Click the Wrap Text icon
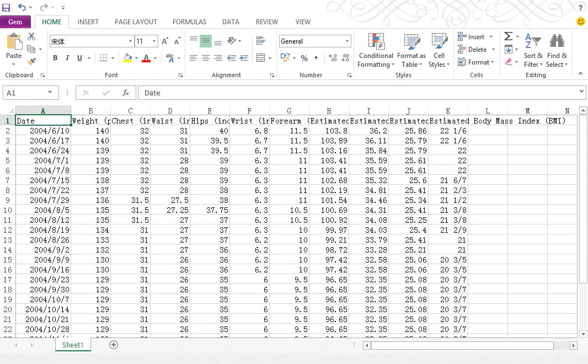The image size is (588, 364). pyautogui.click(x=260, y=40)
